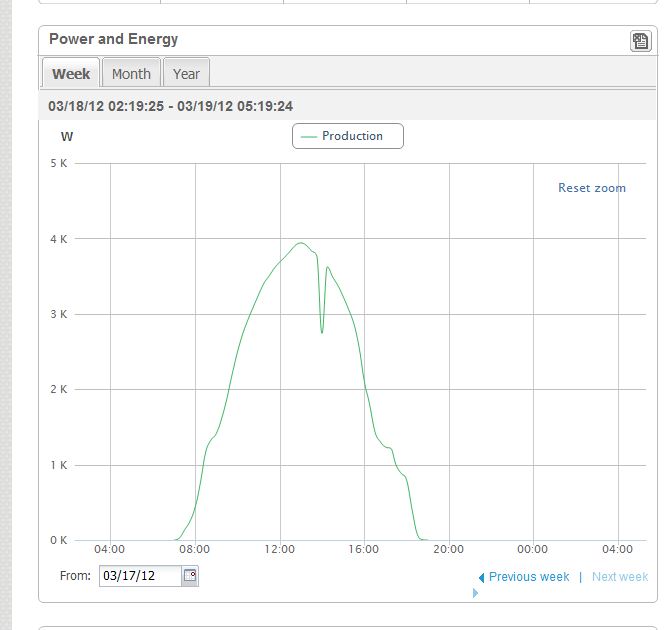The width and height of the screenshot is (669, 630).
Task: Switch to the Month tab
Action: pyautogui.click(x=131, y=73)
